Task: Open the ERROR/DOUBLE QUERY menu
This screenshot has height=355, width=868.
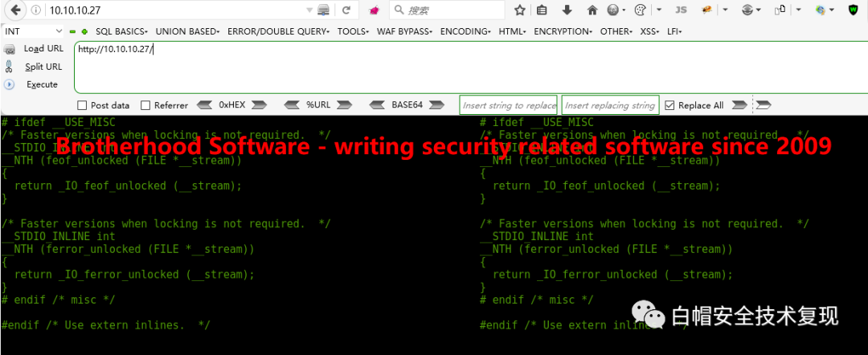Action: 278,31
